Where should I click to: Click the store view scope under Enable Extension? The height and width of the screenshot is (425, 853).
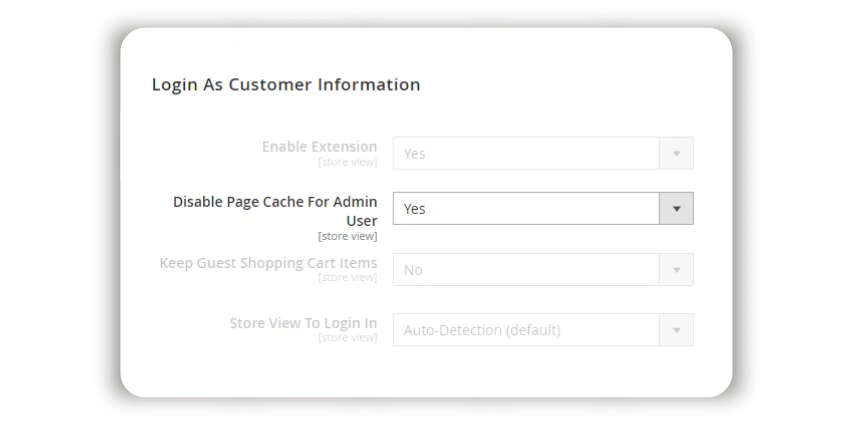click(347, 161)
